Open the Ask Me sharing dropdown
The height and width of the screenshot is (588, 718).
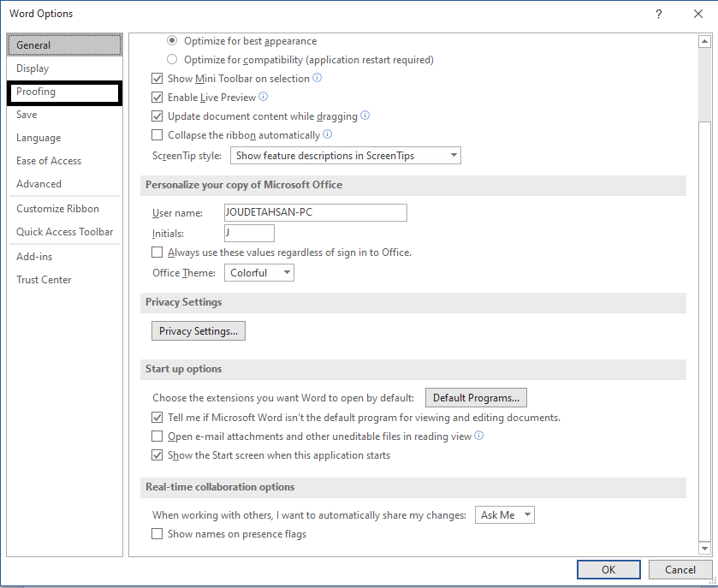pos(505,514)
